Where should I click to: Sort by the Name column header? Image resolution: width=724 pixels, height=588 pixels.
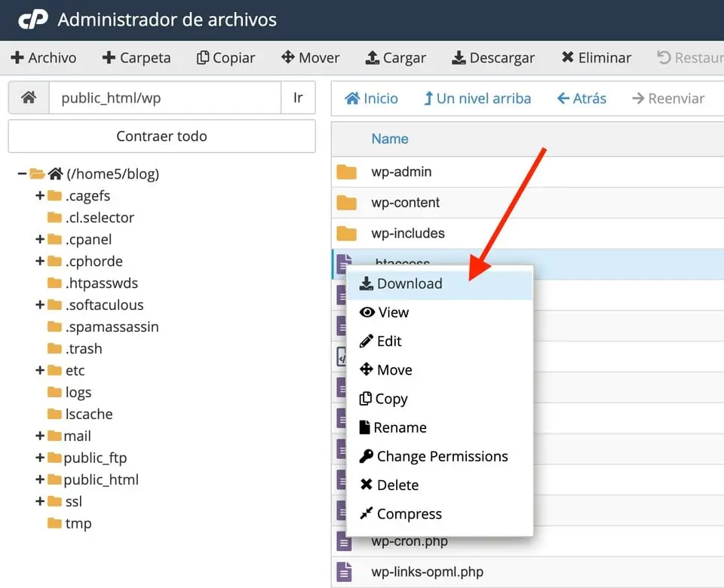390,139
